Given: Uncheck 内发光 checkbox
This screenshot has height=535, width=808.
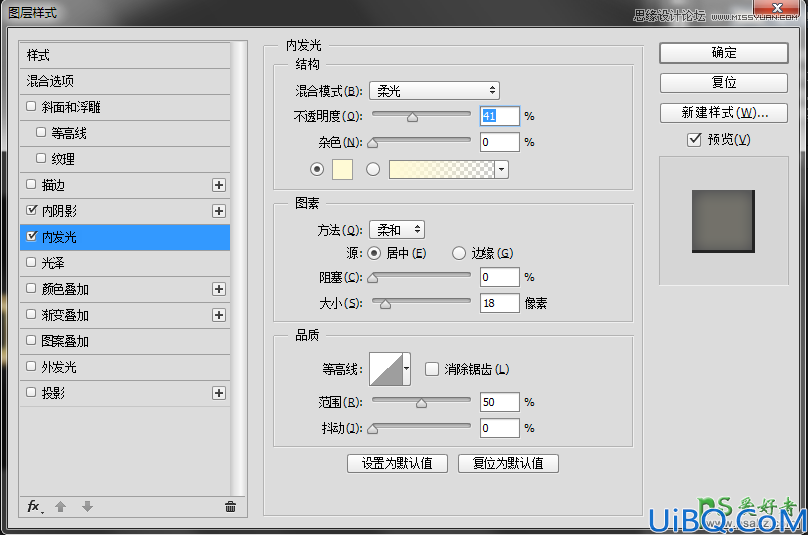Looking at the screenshot, I should (x=31, y=236).
